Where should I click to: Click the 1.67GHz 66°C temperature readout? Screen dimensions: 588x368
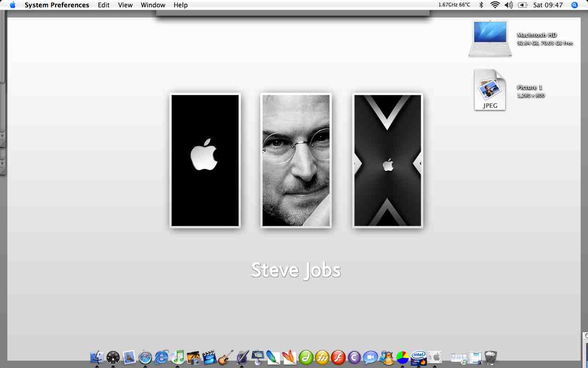(x=454, y=5)
